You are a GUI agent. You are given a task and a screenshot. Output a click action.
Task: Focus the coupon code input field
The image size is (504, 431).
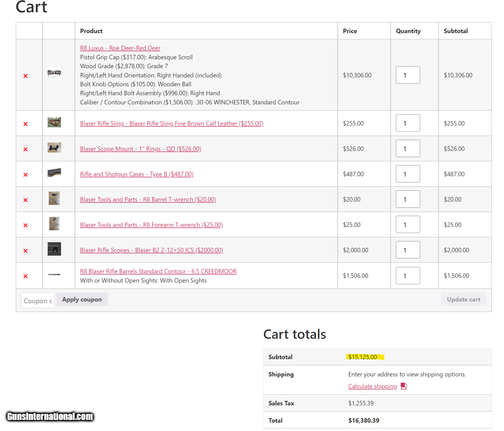coord(38,300)
